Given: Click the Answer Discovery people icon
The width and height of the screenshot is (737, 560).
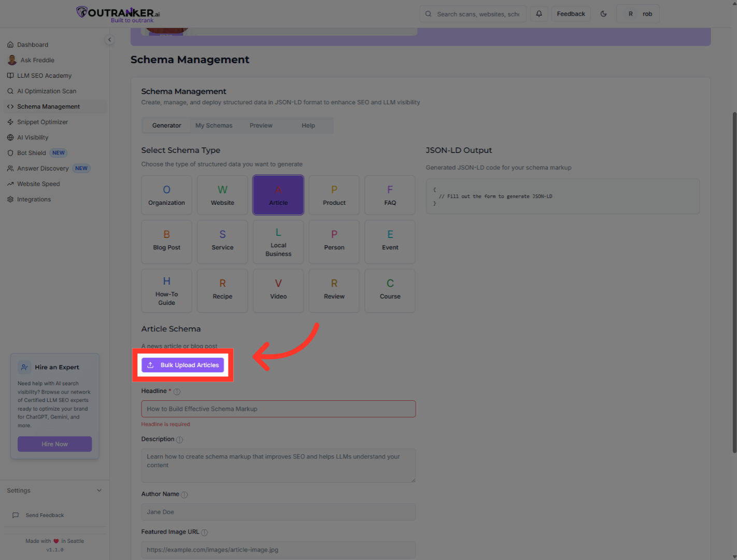Looking at the screenshot, I should [10, 169].
